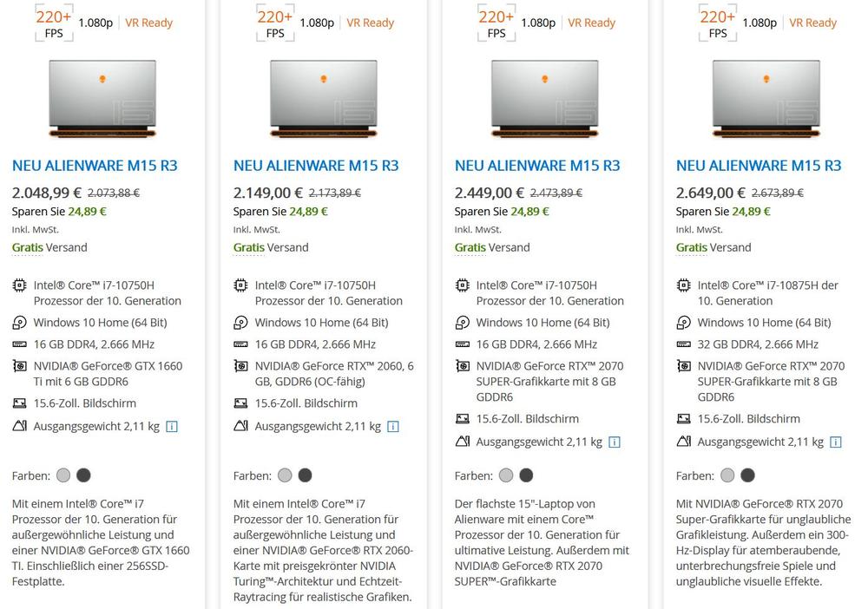
Task: Click display icon on the 2.449,00 € laptop
Action: click(463, 419)
